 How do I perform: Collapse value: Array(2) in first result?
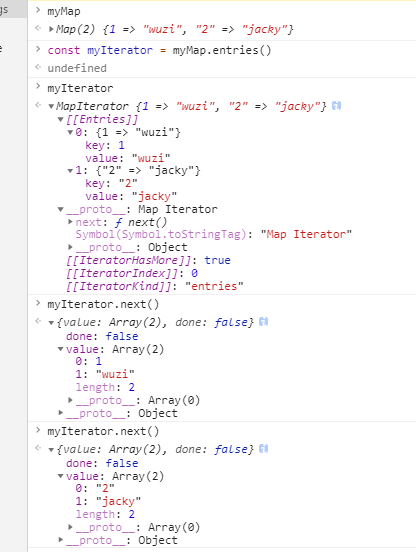[x=61, y=349]
